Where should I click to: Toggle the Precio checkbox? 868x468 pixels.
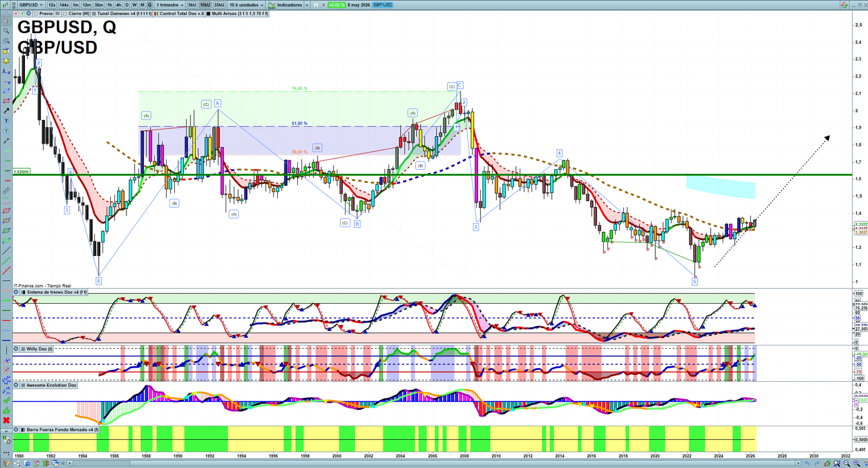pos(36,14)
